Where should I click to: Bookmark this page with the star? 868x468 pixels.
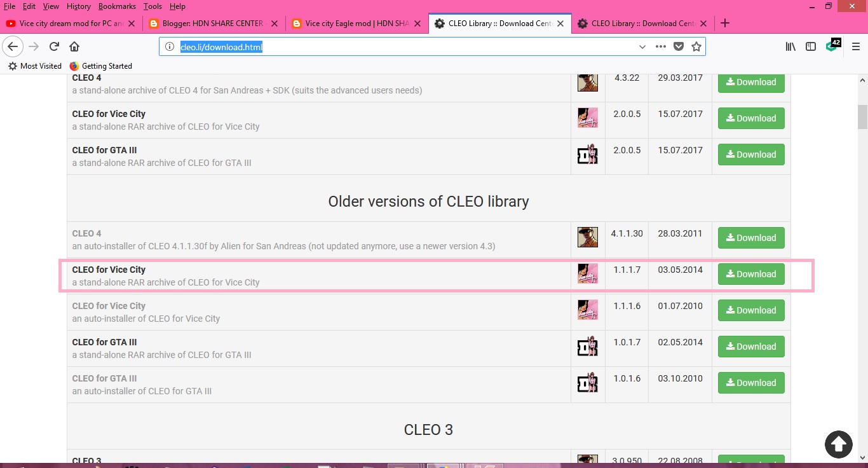point(696,46)
